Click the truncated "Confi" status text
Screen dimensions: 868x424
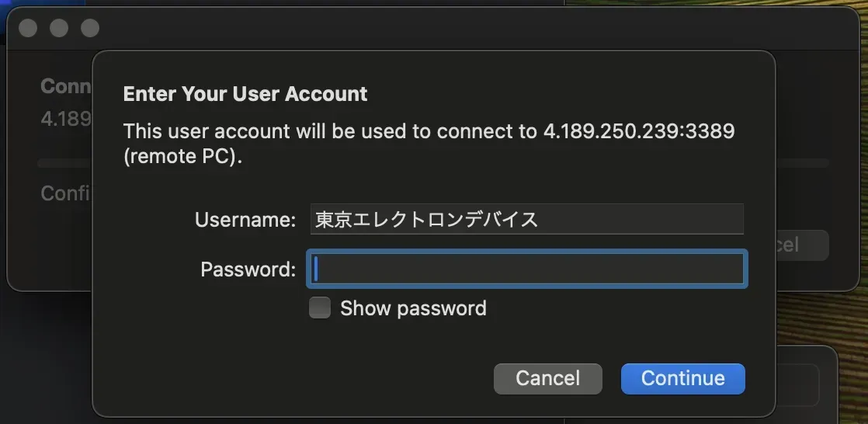(67, 193)
